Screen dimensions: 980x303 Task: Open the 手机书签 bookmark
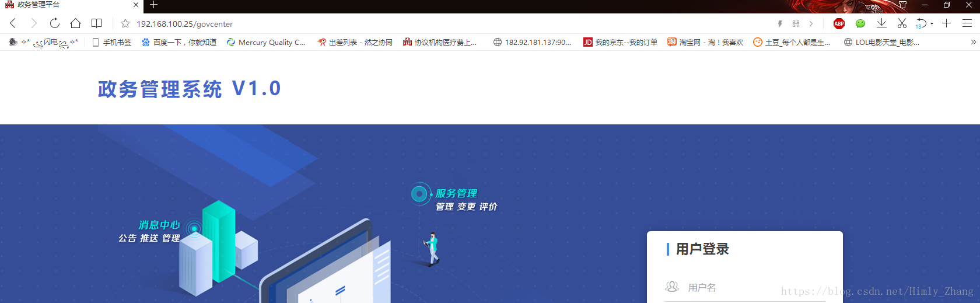(x=112, y=42)
